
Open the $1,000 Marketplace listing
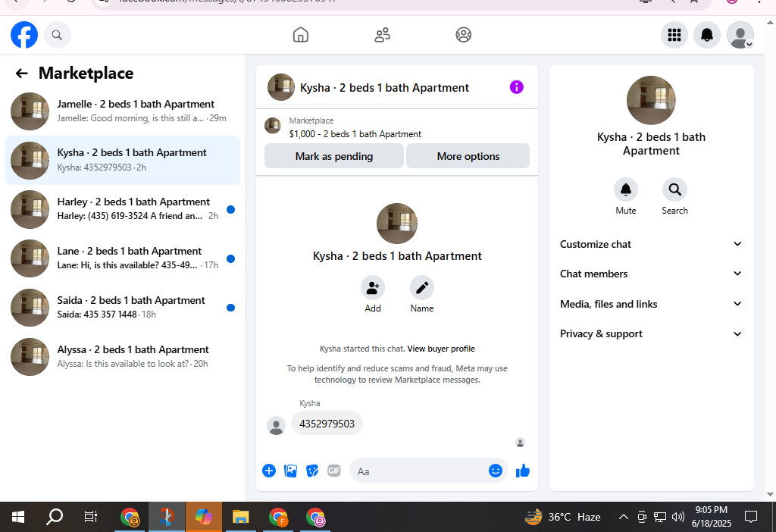[x=355, y=134]
